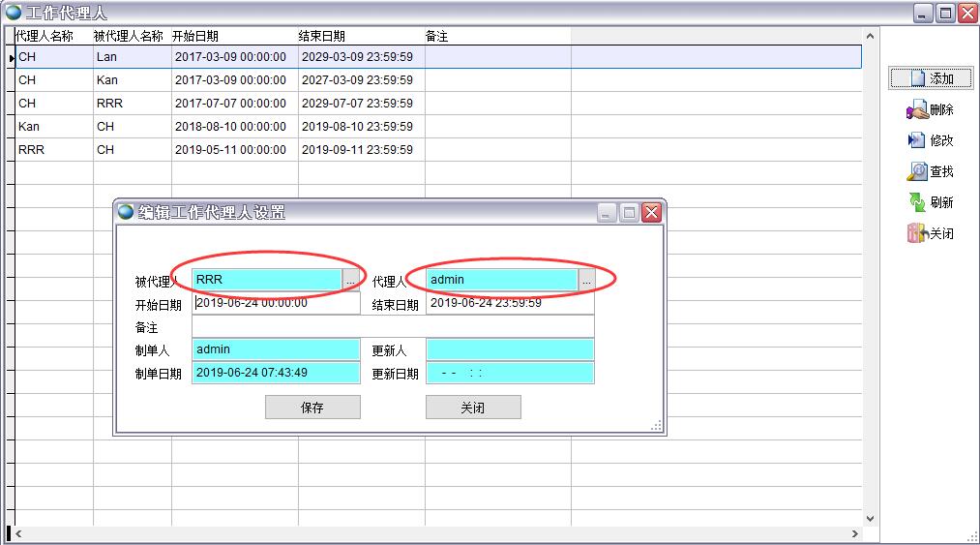The width and height of the screenshot is (980, 545).
Task: Open the 查找 (Search) tool
Action: [x=930, y=171]
